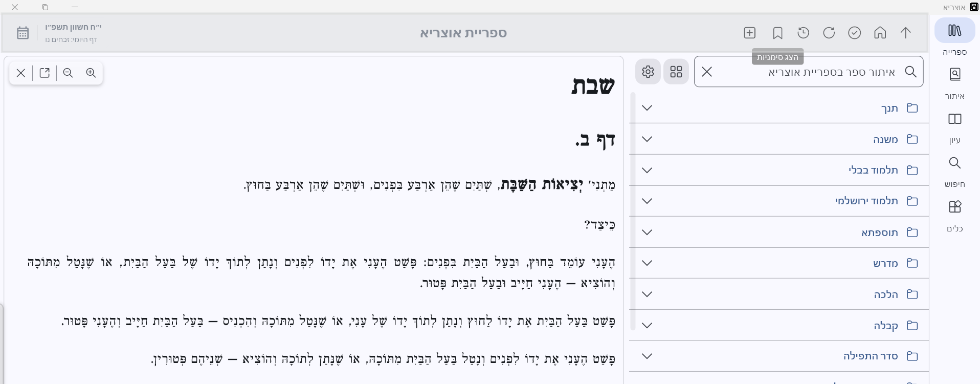The height and width of the screenshot is (384, 980).
Task: Zoom out of the book preview
Action: [x=68, y=73]
